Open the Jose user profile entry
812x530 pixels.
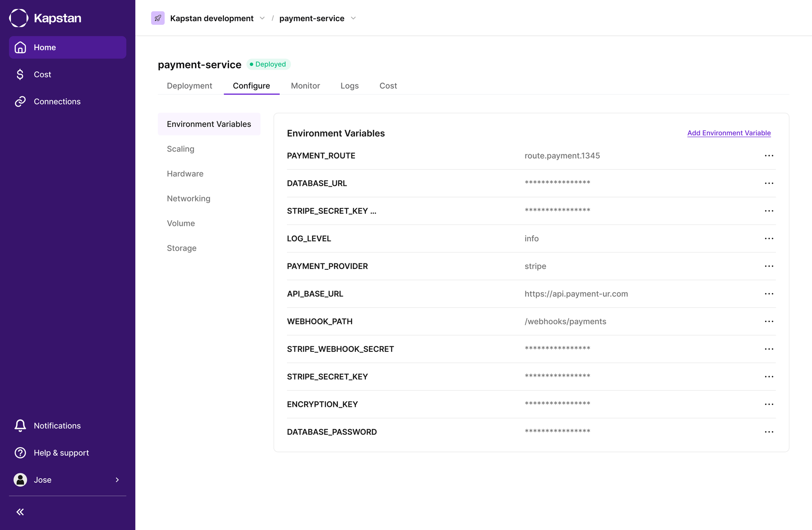coord(68,480)
